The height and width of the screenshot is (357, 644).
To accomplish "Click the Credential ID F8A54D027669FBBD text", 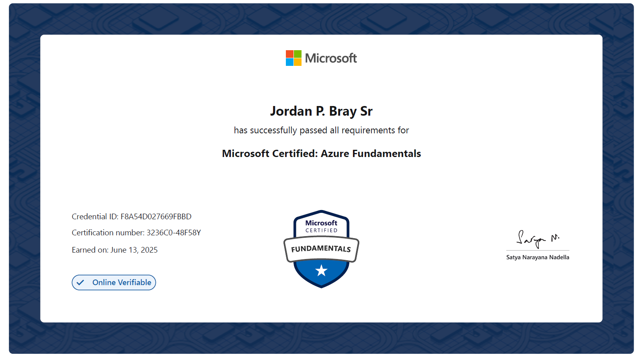I will tap(132, 216).
